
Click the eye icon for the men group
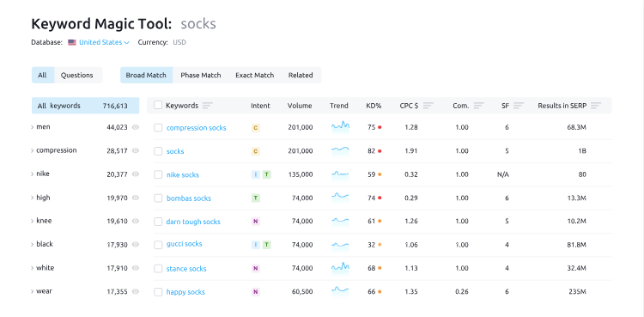click(x=136, y=127)
